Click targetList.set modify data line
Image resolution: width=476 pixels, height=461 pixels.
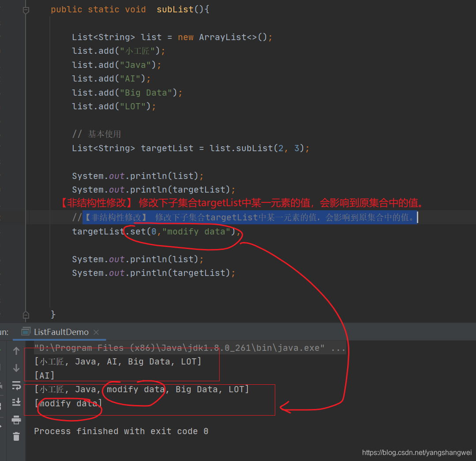point(156,232)
